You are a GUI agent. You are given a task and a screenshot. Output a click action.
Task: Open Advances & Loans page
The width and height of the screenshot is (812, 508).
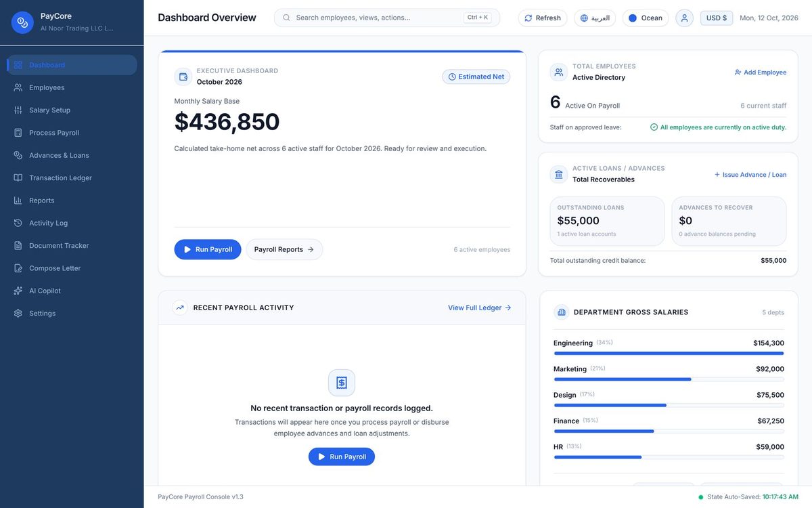pos(72,155)
